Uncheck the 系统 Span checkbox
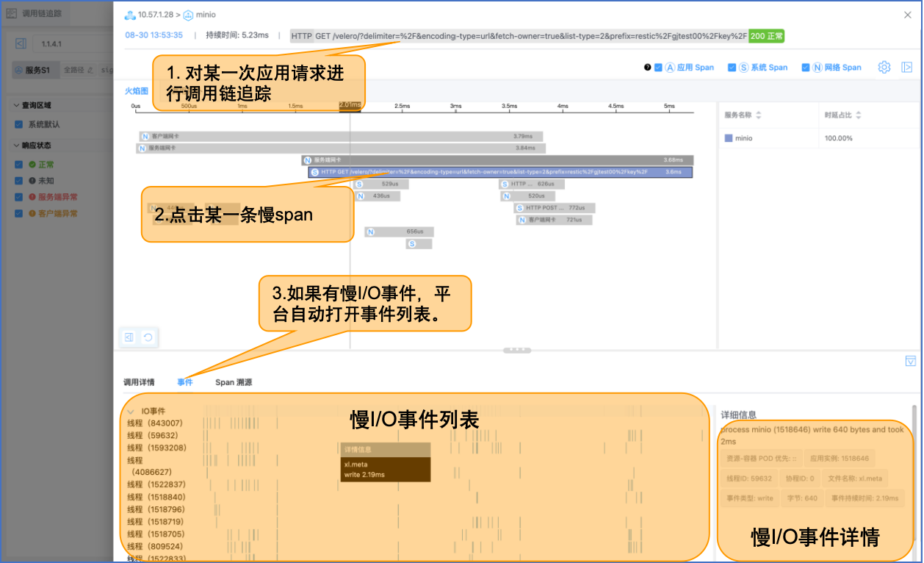Viewport: 924px width, 563px height. [731, 67]
